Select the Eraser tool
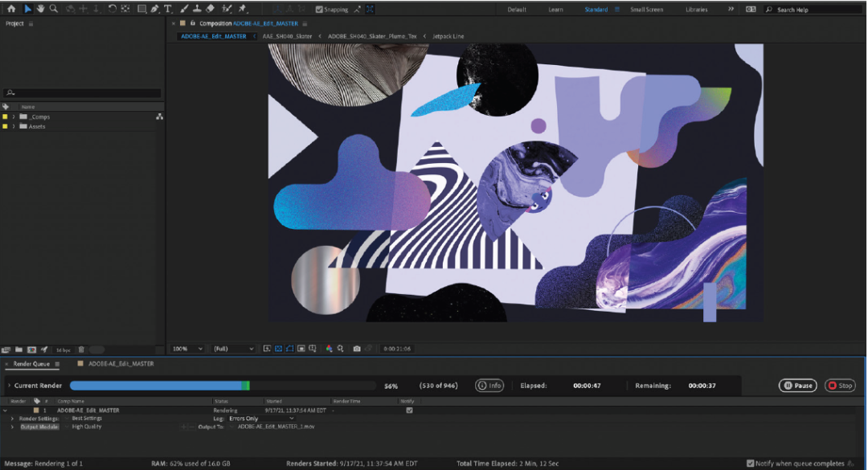 click(x=211, y=9)
